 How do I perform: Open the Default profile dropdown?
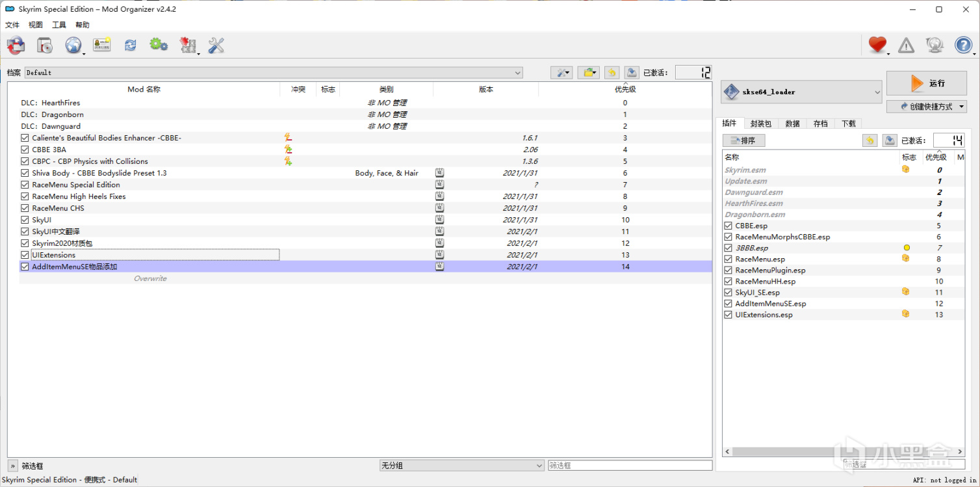point(274,73)
